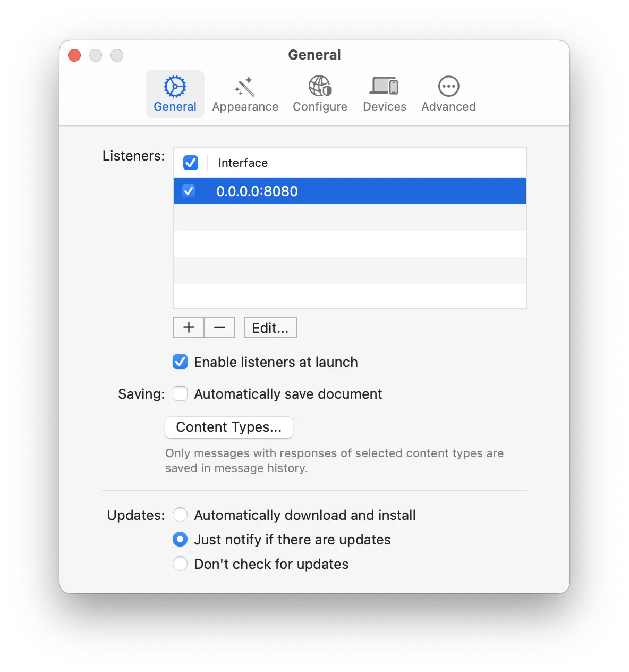Image resolution: width=629 pixels, height=672 pixels.
Task: Click the Advanced ellipsis circle icon
Action: [448, 86]
